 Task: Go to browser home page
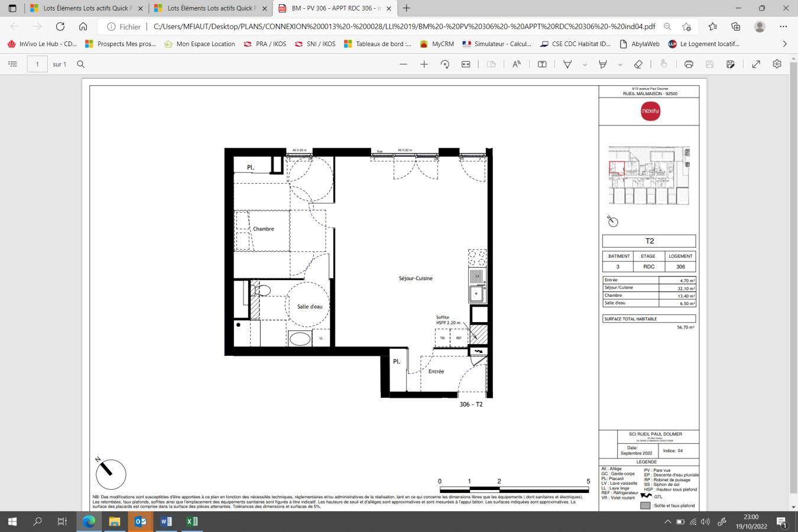click(83, 27)
